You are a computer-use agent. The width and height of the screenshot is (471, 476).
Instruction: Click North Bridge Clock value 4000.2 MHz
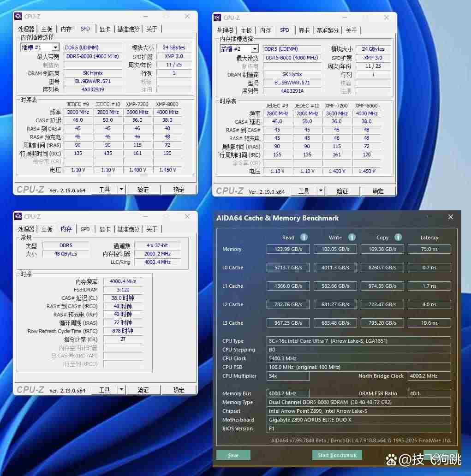429,376
